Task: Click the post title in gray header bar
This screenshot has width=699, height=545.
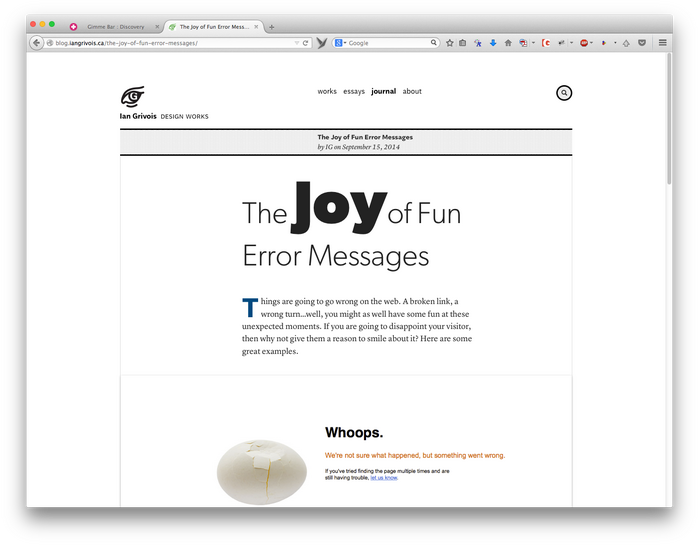Action: point(365,137)
